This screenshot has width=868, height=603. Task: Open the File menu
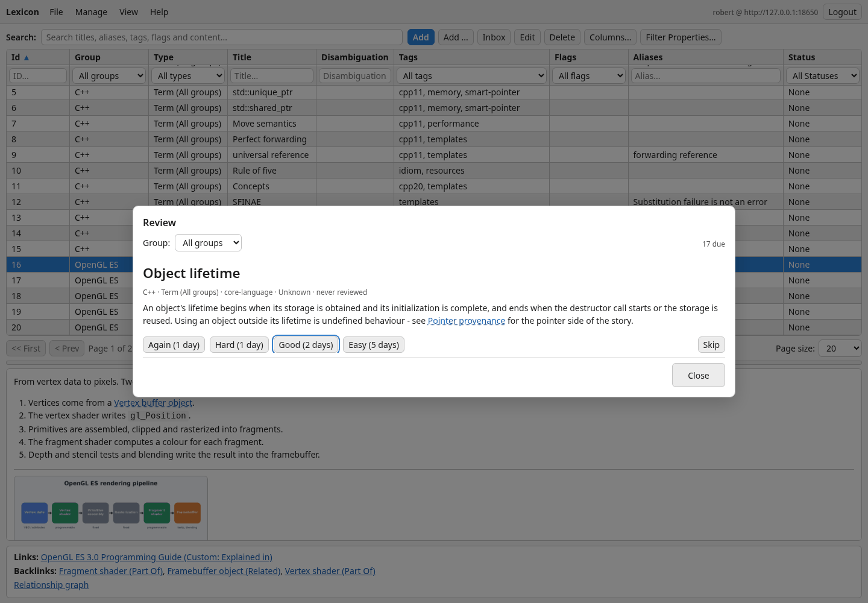point(56,12)
